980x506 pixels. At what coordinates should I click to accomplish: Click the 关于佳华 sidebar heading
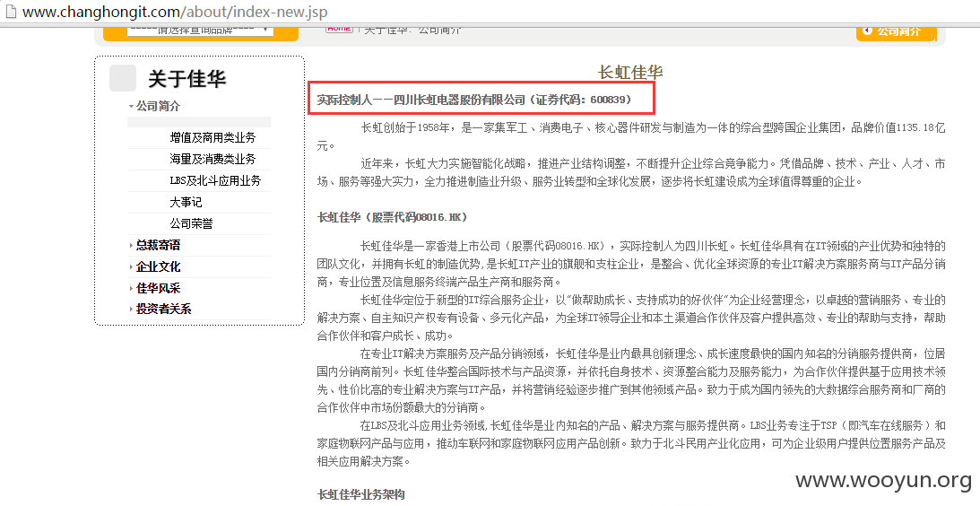(x=186, y=79)
